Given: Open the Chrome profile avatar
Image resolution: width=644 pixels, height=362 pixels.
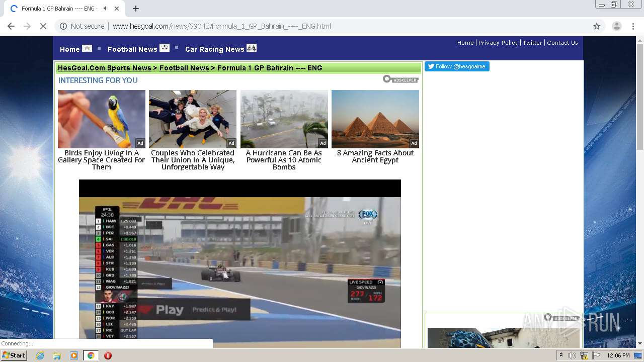Looking at the screenshot, I should coord(616,26).
